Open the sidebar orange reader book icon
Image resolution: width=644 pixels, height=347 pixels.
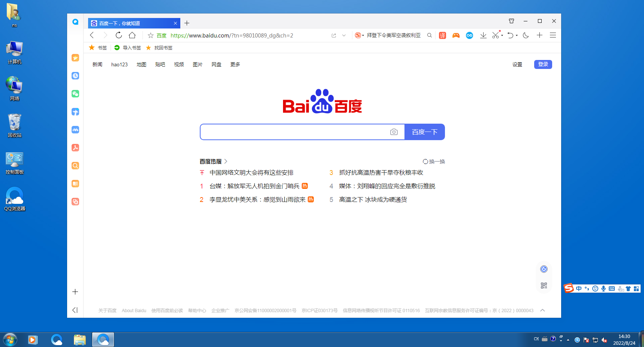[x=75, y=184]
